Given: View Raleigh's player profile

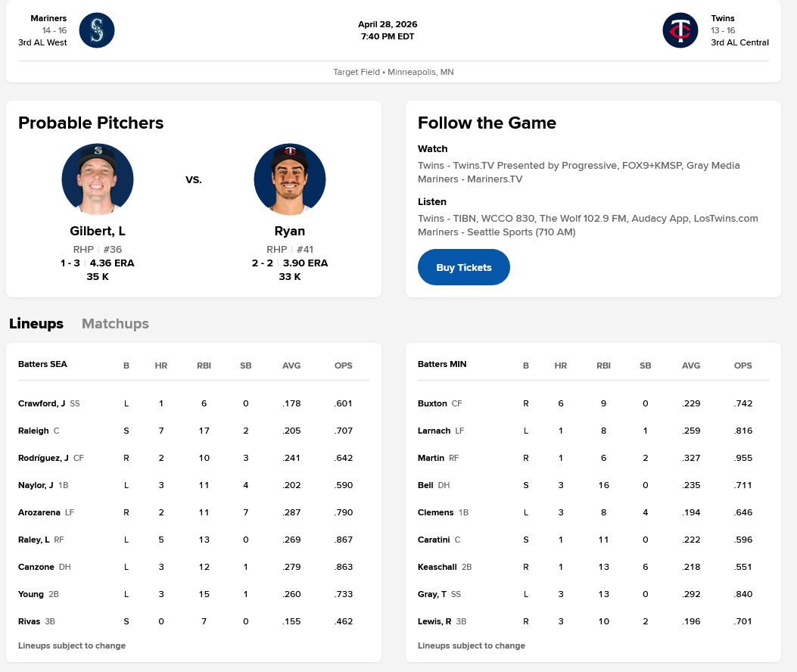Looking at the screenshot, I should [33, 431].
